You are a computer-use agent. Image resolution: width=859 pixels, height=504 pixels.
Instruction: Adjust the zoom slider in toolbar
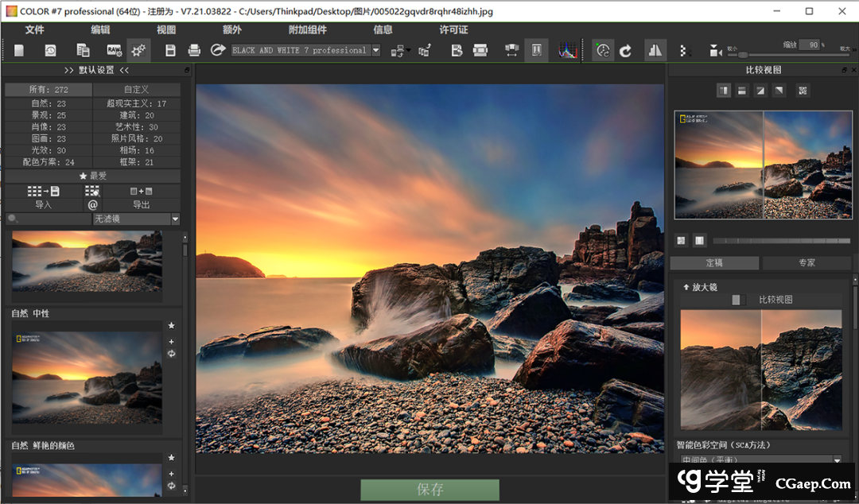(x=743, y=55)
